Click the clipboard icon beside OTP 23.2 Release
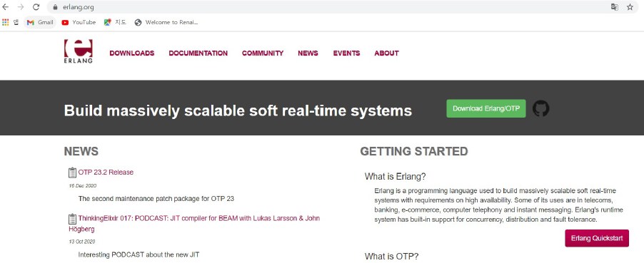The height and width of the screenshot is (263, 644). pyautogui.click(x=72, y=172)
